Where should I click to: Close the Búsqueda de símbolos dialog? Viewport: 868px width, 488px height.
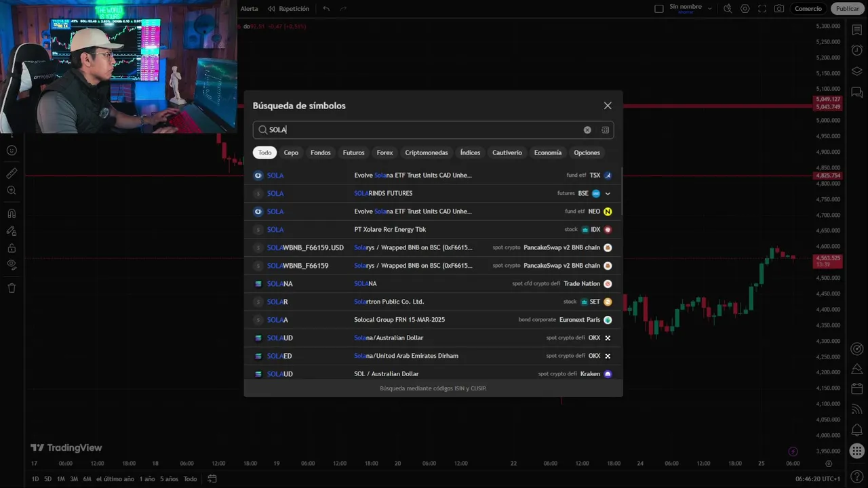tap(608, 106)
